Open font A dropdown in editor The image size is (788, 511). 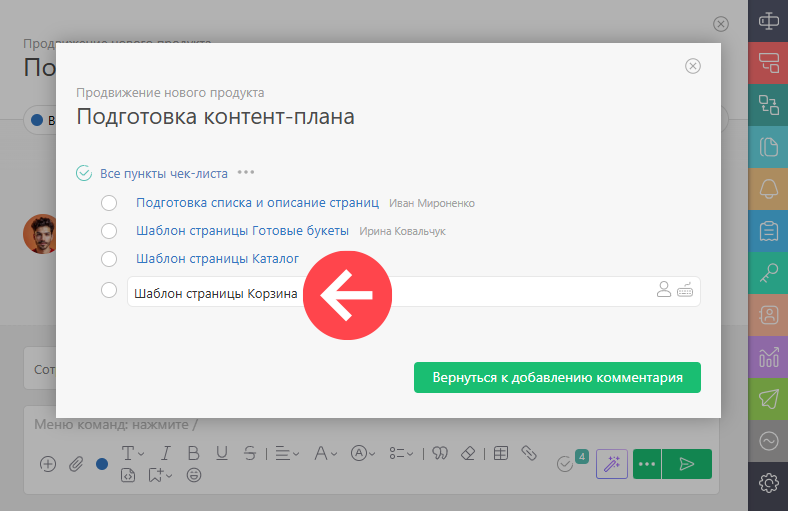coord(325,453)
